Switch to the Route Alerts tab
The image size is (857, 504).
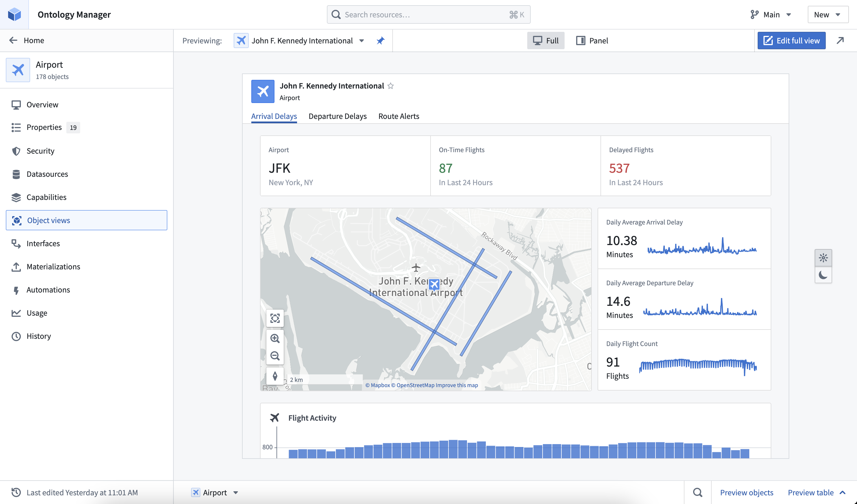coord(399,116)
